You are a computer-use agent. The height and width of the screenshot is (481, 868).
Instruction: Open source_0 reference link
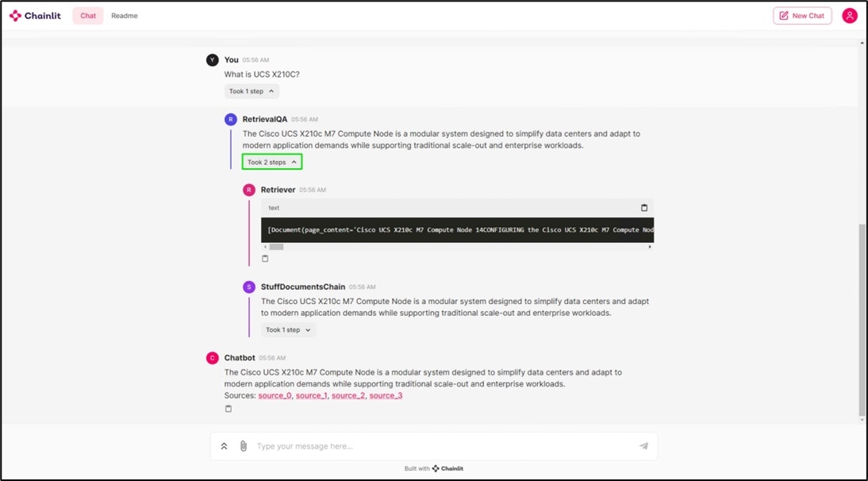click(x=275, y=396)
